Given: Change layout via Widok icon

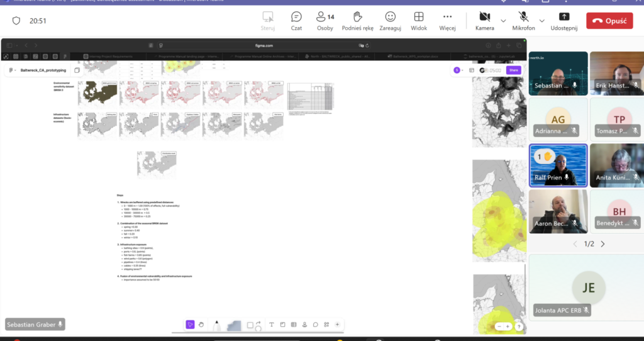Looking at the screenshot, I should point(419,20).
